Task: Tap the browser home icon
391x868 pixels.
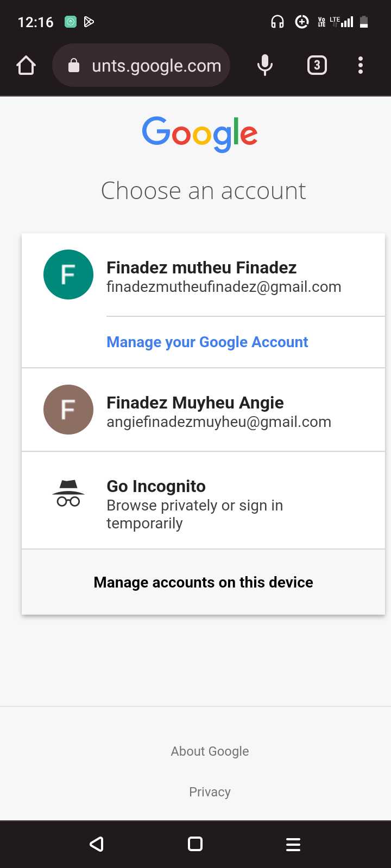Action: point(26,66)
